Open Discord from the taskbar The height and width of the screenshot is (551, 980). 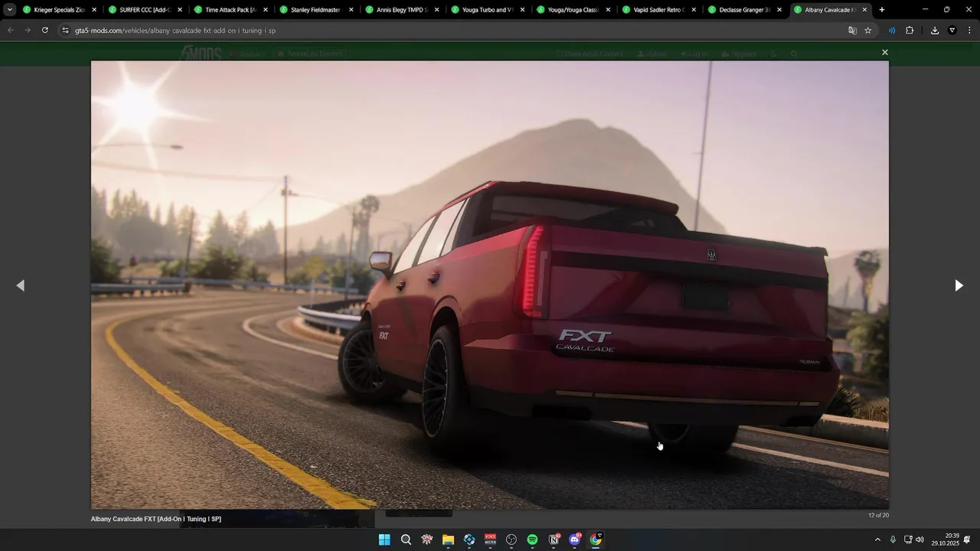point(575,540)
